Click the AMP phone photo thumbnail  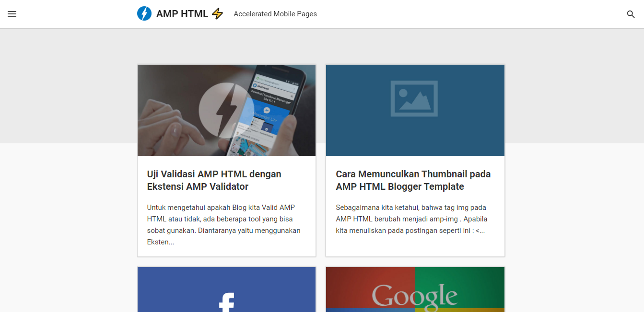pyautogui.click(x=226, y=110)
